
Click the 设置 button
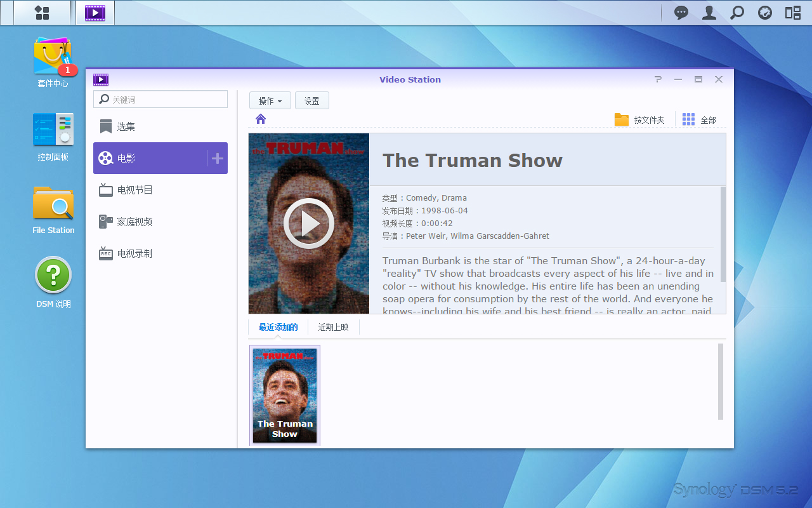point(311,101)
